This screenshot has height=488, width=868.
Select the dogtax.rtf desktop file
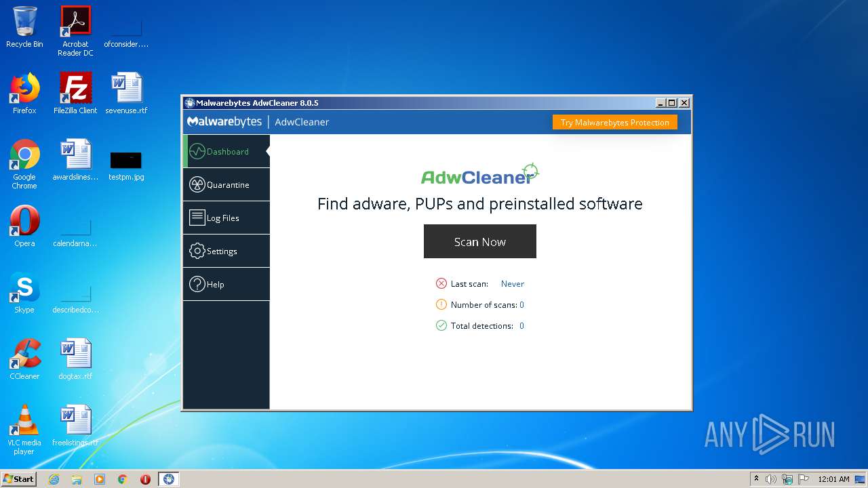[75, 359]
